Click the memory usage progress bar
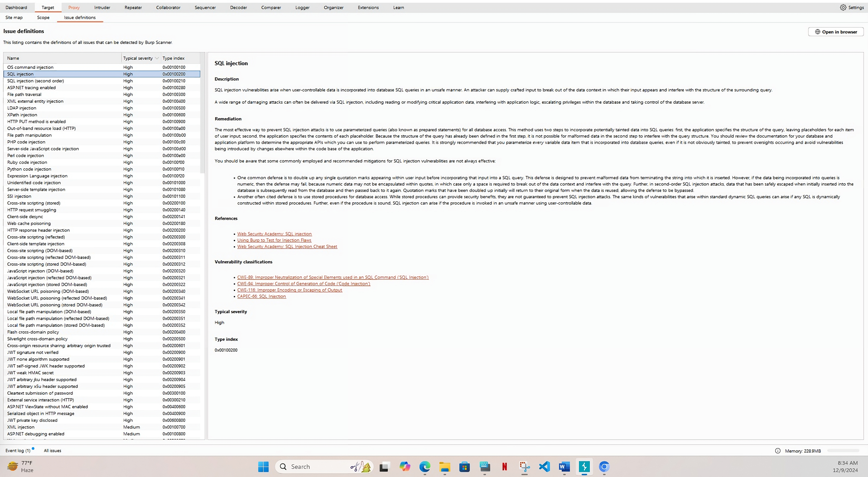Viewport: 868px width, 477px height. 843,451
